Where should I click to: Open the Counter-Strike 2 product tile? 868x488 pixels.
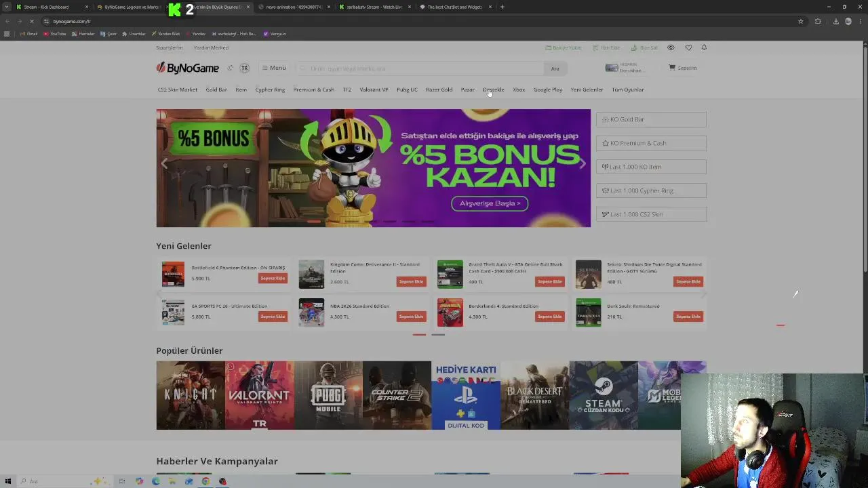[397, 395]
